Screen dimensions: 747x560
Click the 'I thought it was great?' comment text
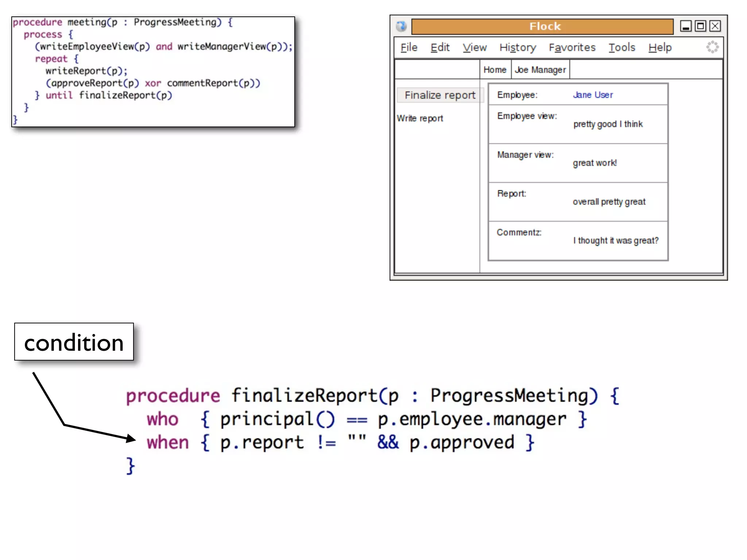point(616,241)
